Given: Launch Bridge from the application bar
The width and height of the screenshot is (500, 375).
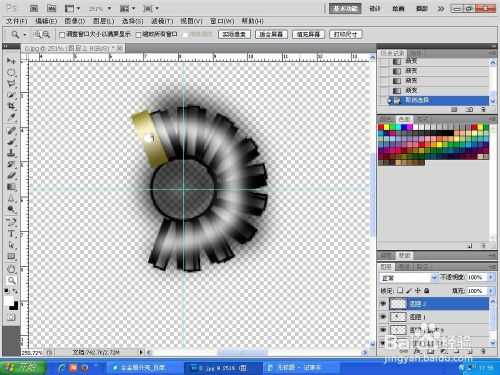Looking at the screenshot, I should tap(34, 8).
